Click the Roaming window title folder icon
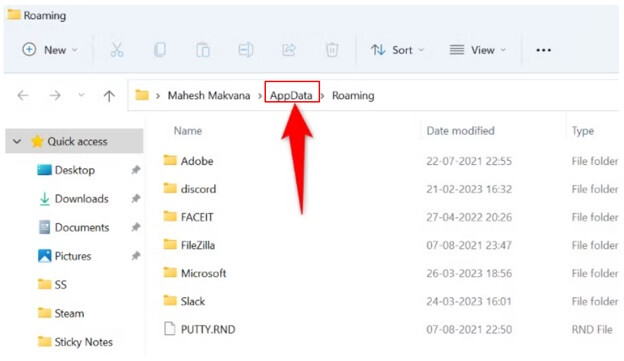The height and width of the screenshot is (361, 624). (14, 15)
